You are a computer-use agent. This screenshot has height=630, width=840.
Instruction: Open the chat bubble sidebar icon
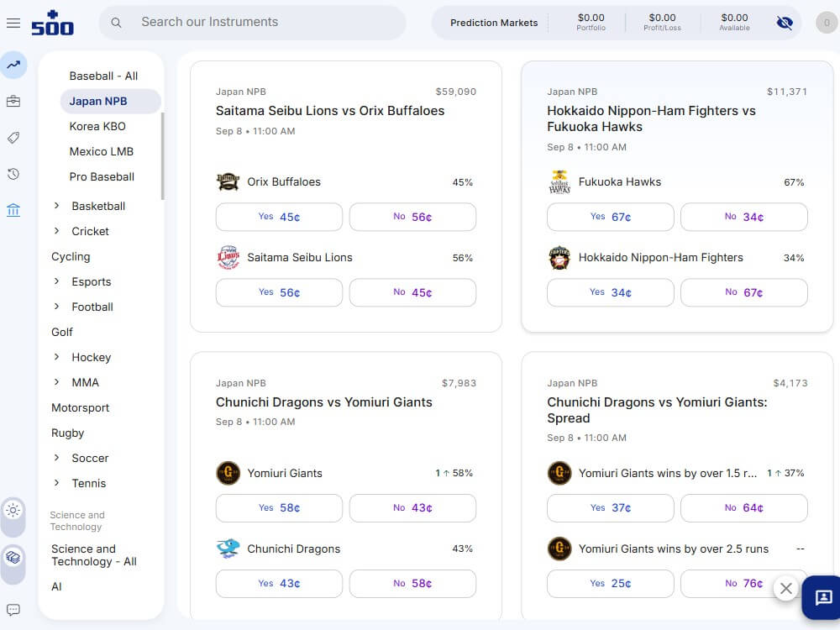pyautogui.click(x=13, y=610)
